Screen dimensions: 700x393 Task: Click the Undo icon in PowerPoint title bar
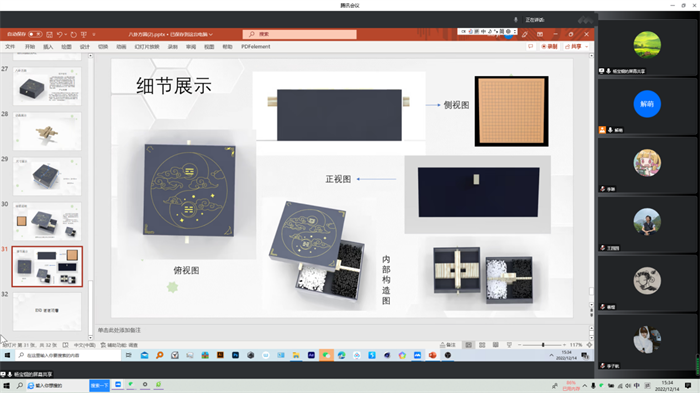59,34
